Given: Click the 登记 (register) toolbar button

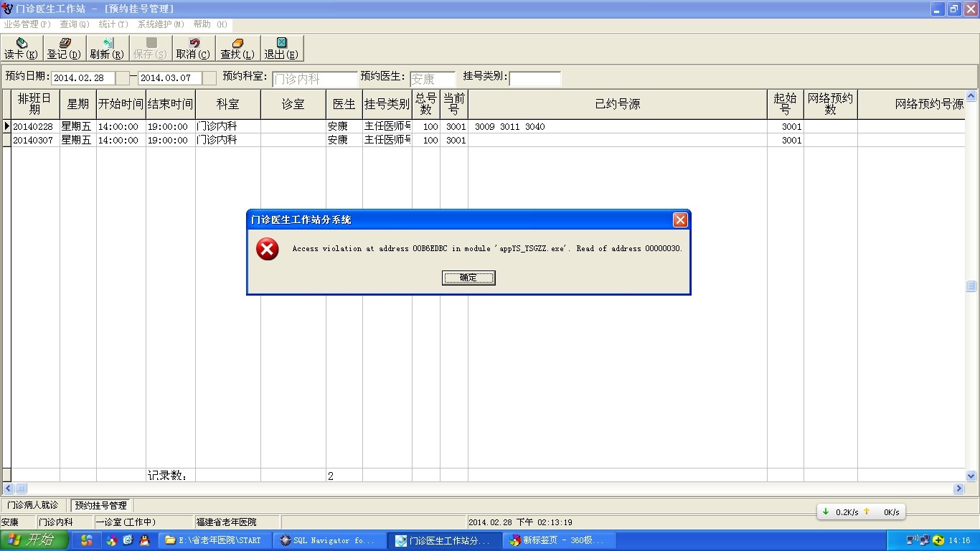Looking at the screenshot, I should click(x=65, y=49).
